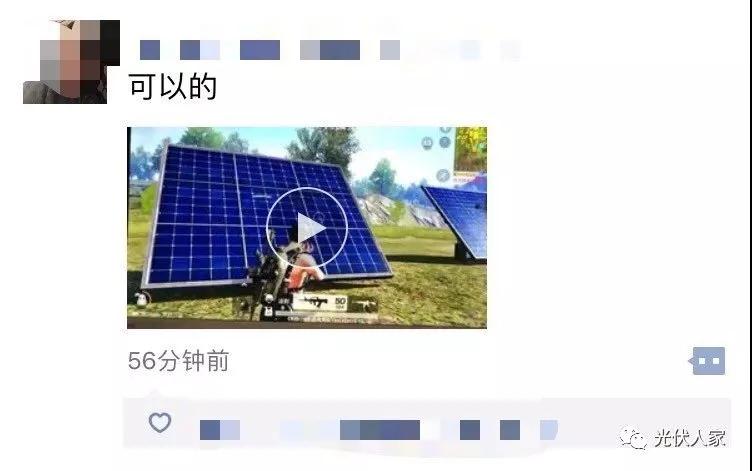Tap the rifle weapon slot showing 50 ammo

(320, 303)
